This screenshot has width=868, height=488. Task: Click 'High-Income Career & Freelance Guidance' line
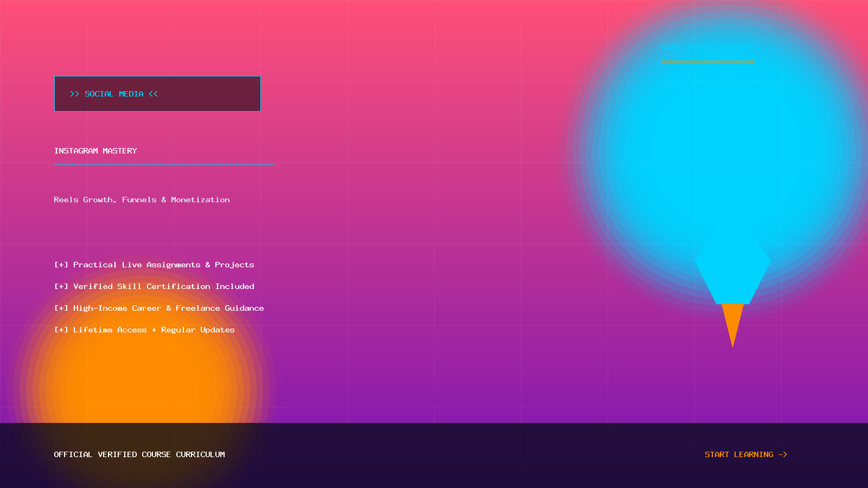pyautogui.click(x=159, y=308)
